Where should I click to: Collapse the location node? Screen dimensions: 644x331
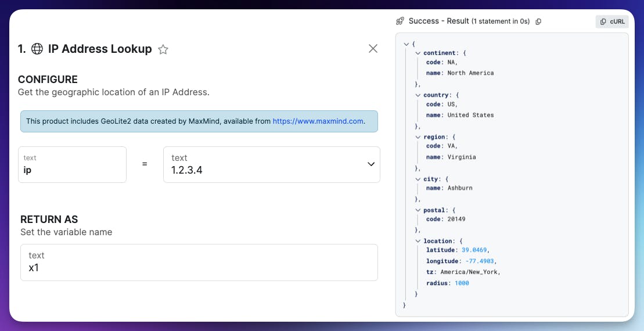(418, 241)
